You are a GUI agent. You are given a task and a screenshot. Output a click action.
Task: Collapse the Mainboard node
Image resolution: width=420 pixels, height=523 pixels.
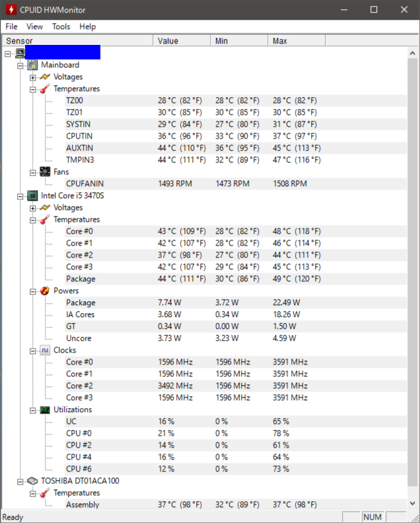[x=20, y=65]
